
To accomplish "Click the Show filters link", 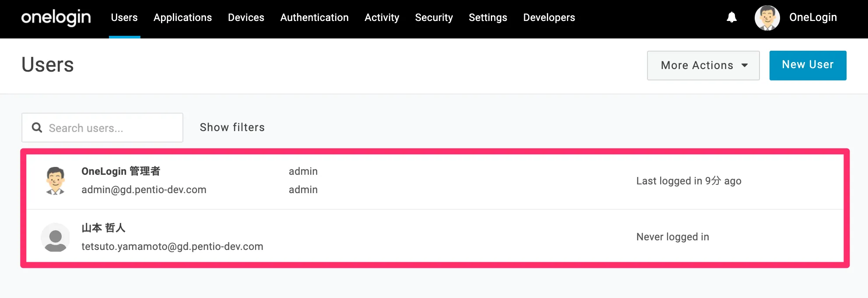I will (x=232, y=127).
